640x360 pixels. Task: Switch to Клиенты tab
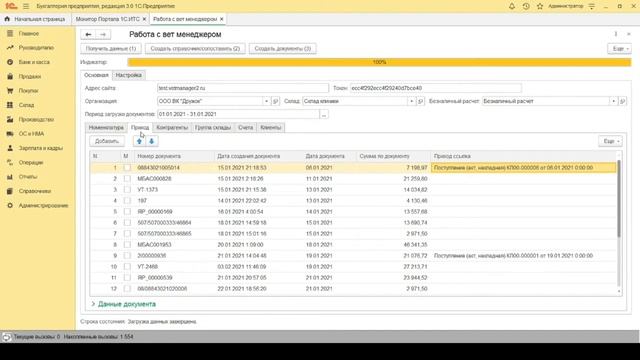(271, 128)
